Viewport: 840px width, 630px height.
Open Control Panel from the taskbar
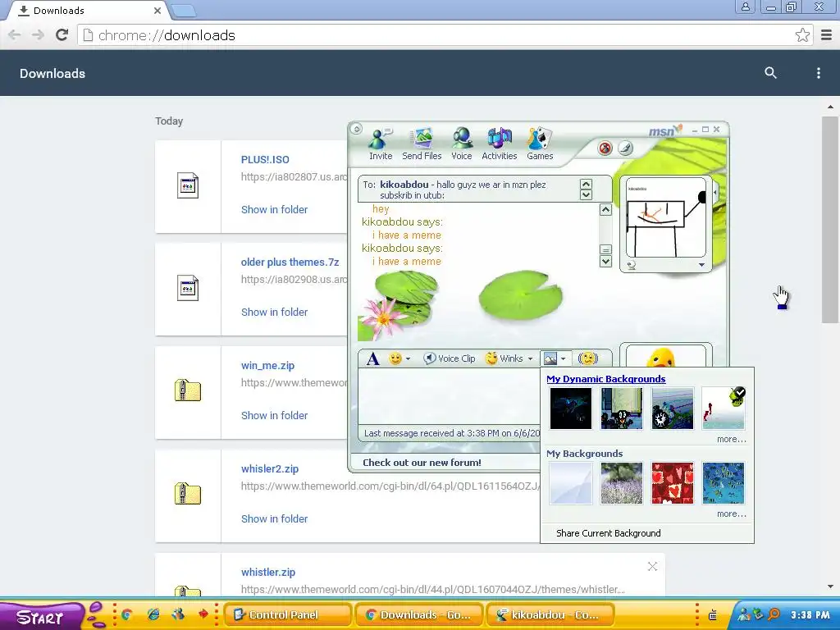[x=287, y=615]
